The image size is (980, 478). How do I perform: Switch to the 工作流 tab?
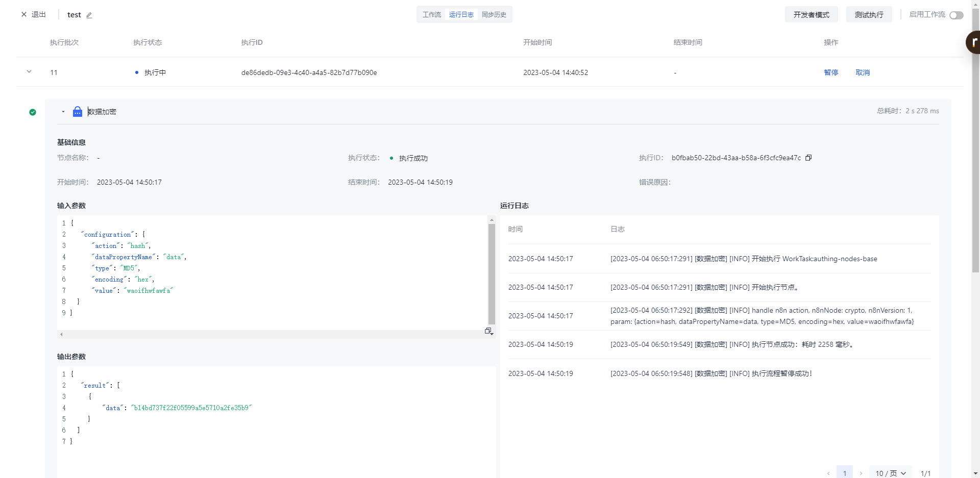pos(431,15)
